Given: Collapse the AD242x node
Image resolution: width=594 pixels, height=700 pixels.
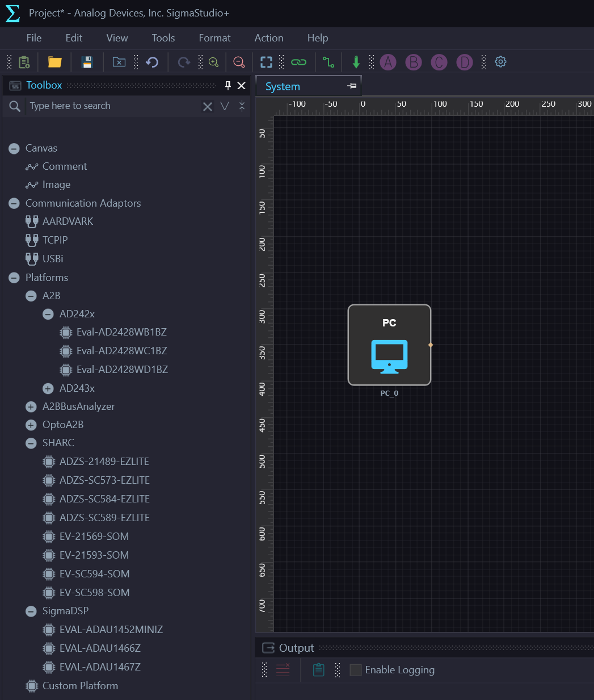Looking at the screenshot, I should (x=48, y=315).
